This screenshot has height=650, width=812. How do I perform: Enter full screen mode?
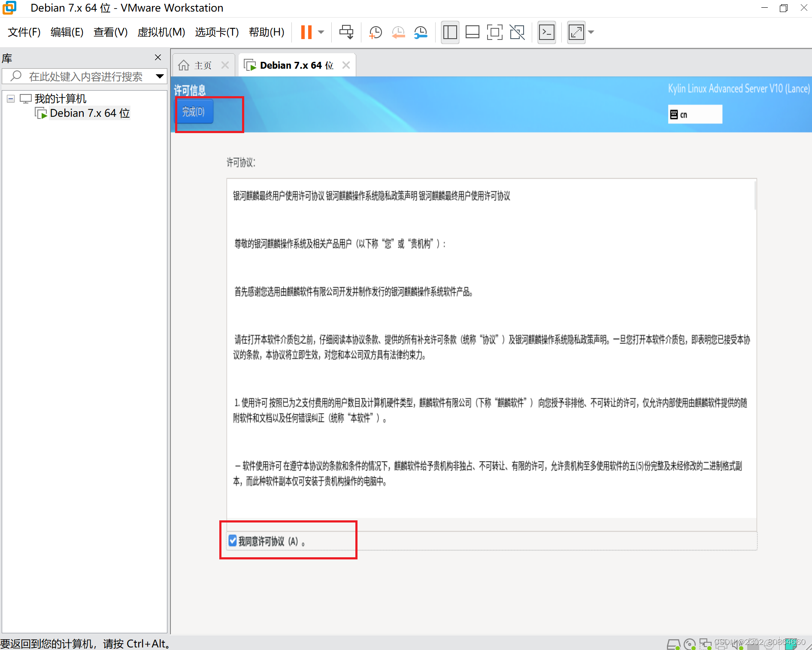pyautogui.click(x=495, y=32)
